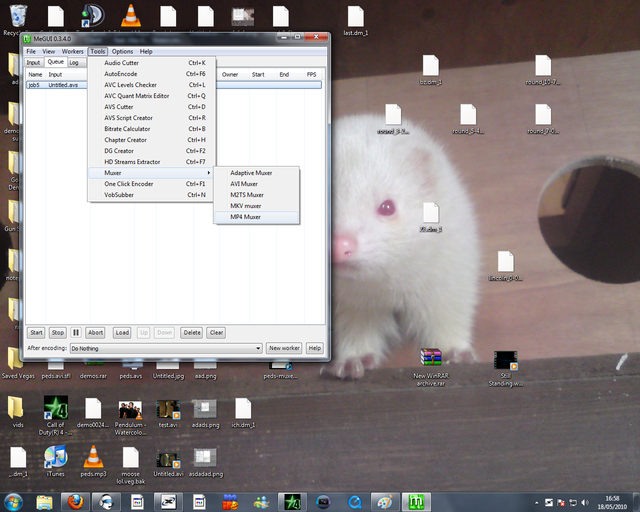Expand the Muxer submenu entry

point(151,173)
